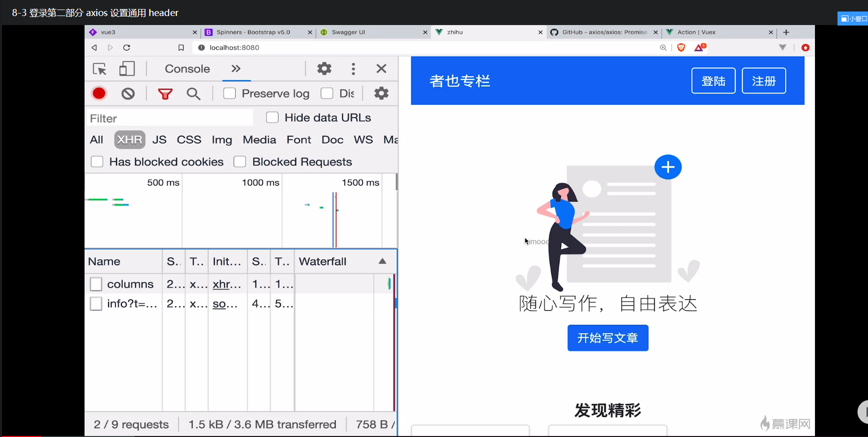Open network search magnifier
868x437 pixels.
tap(194, 94)
